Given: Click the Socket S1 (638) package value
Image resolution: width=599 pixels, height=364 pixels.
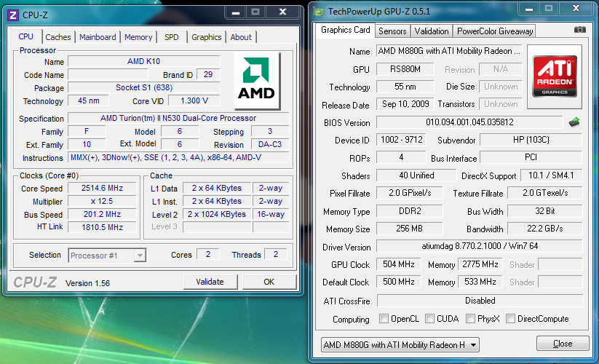Looking at the screenshot, I should [x=144, y=87].
